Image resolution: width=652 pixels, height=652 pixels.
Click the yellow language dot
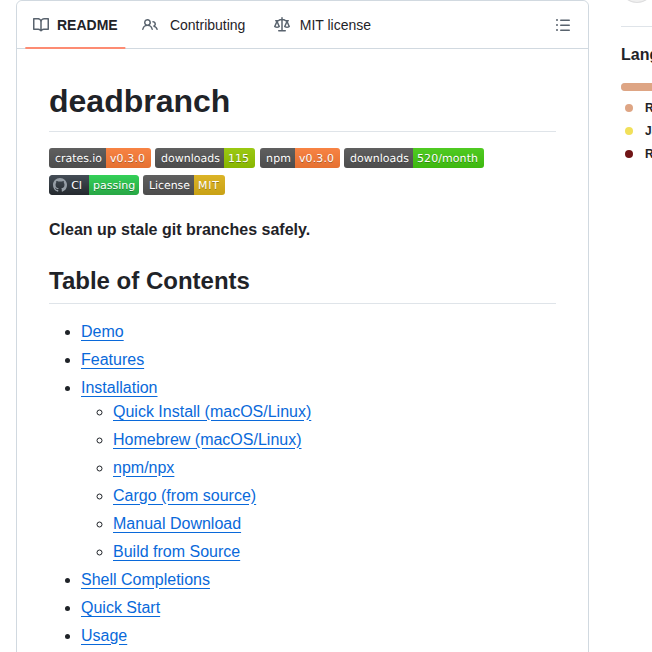pyautogui.click(x=629, y=131)
